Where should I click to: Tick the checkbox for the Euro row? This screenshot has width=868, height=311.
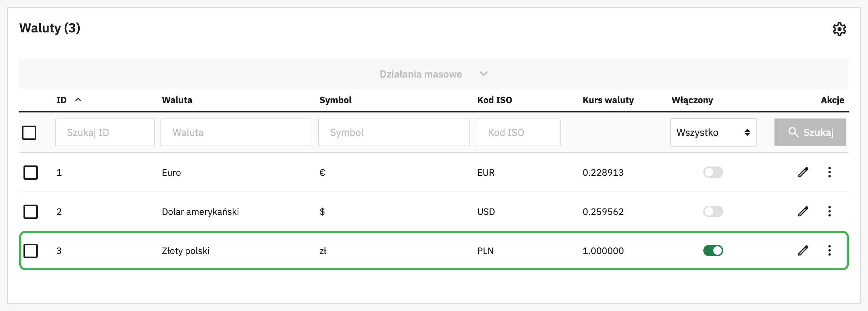31,172
